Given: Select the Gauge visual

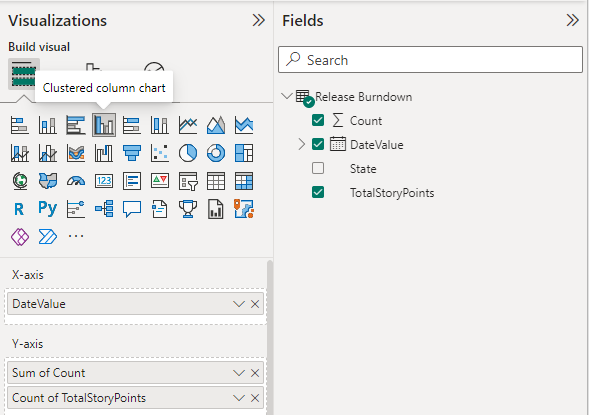Looking at the screenshot, I should coord(76,181).
